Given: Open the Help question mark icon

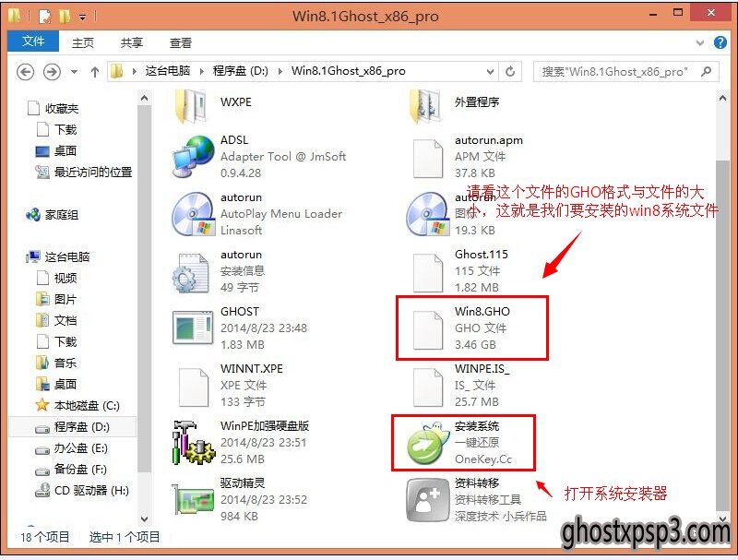Looking at the screenshot, I should click(x=720, y=42).
